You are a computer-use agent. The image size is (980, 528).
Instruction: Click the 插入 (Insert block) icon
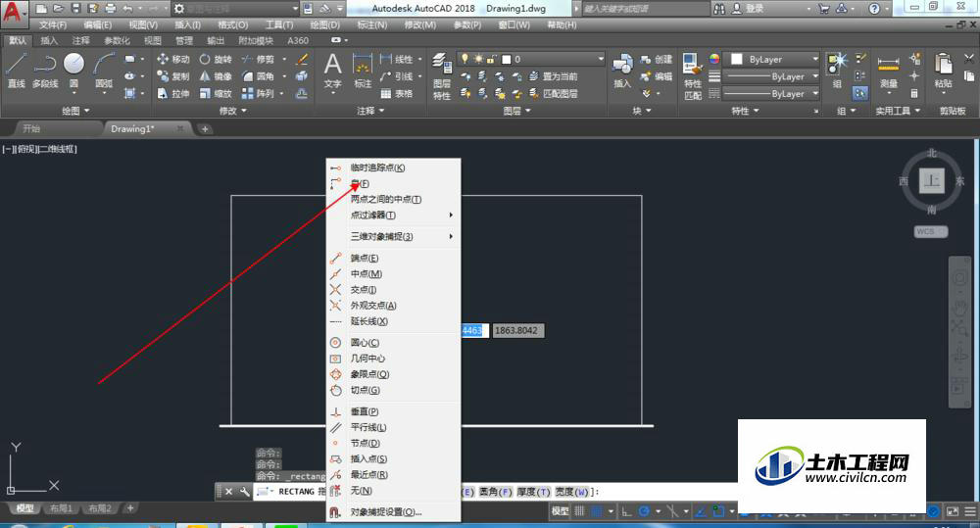tap(622, 71)
